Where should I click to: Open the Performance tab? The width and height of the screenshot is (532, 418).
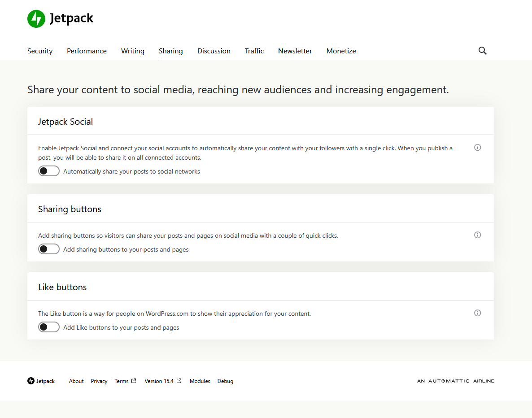[87, 51]
